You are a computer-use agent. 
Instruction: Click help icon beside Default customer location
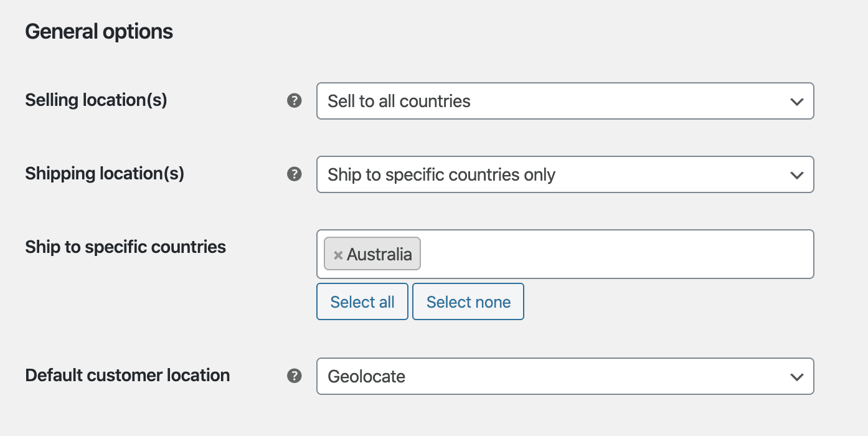click(x=294, y=376)
